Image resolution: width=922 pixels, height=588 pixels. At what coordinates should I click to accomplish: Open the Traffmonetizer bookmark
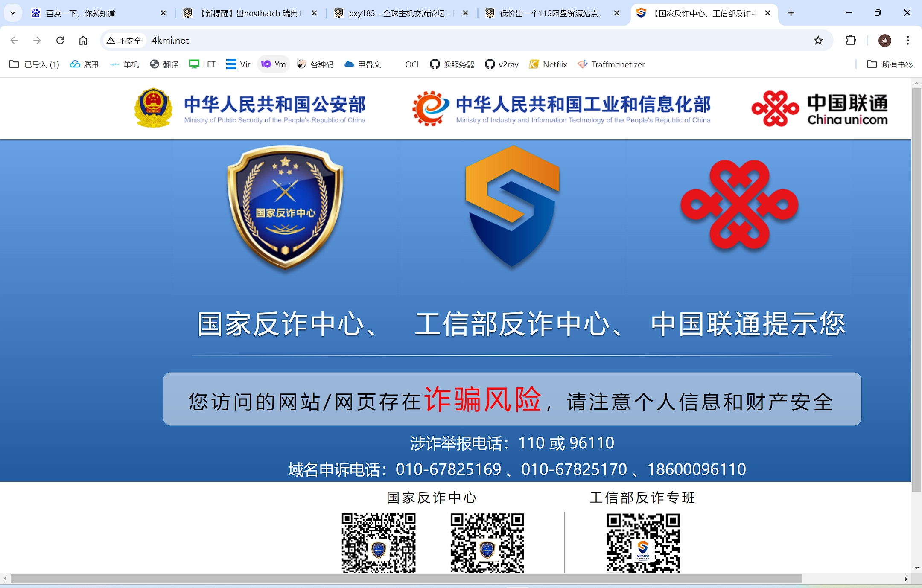(x=611, y=64)
